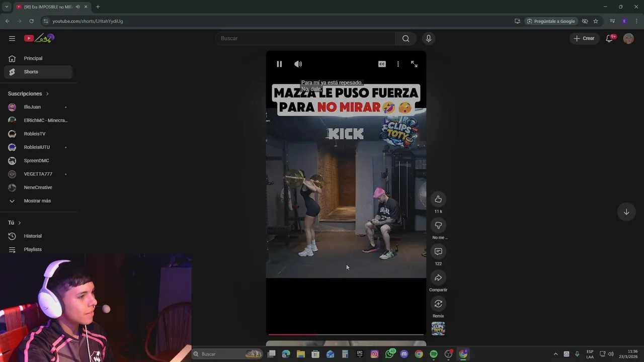Dislike the Short with thumbs down
Image resolution: width=644 pixels, height=362 pixels.
[438, 225]
